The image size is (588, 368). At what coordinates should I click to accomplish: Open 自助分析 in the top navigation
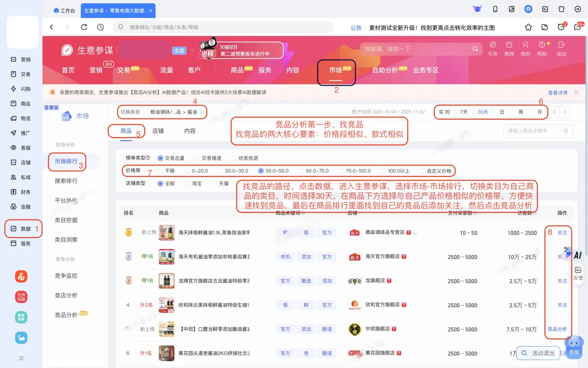(x=385, y=70)
